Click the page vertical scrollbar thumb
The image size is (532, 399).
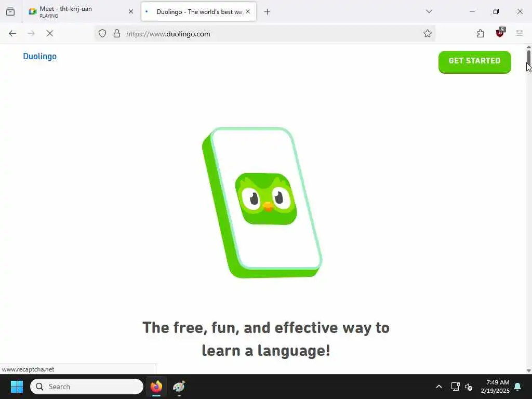point(528,57)
